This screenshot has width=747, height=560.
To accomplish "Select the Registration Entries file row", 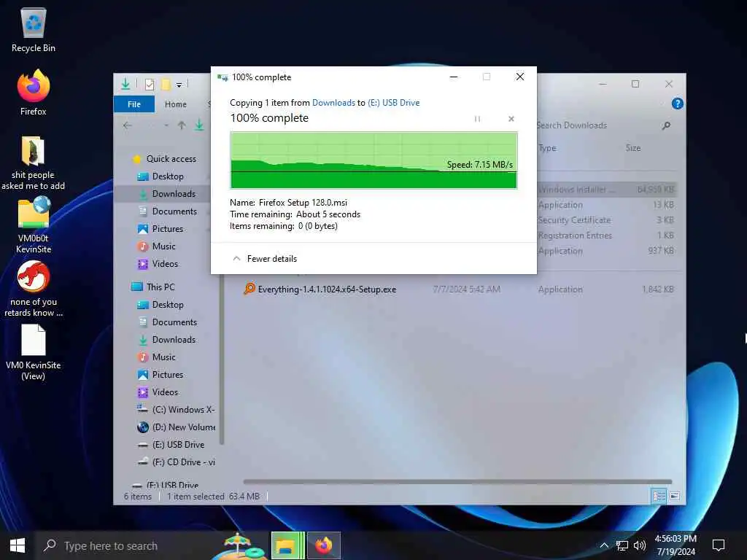I will 606,236.
